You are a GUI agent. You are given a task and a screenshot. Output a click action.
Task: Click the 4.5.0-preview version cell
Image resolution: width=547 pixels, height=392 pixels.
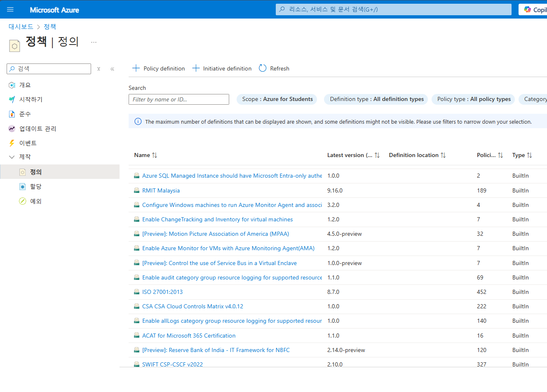[x=344, y=234]
